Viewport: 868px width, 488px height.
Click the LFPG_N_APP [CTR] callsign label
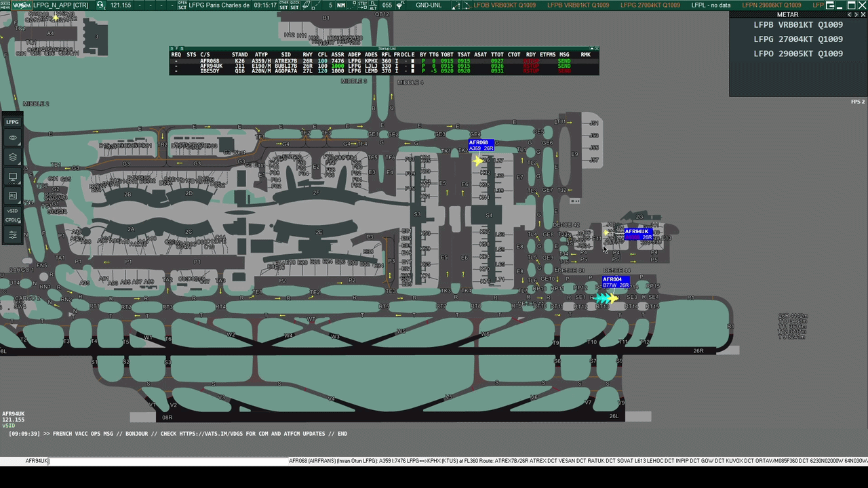(x=61, y=5)
